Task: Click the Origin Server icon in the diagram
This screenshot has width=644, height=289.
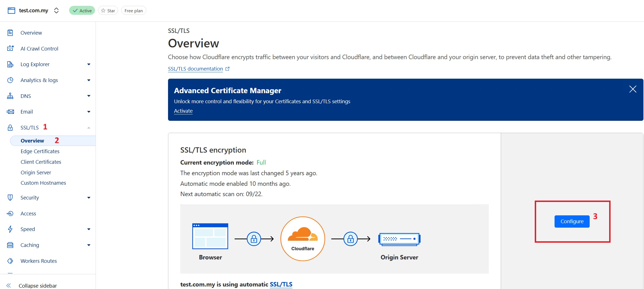Action: [x=399, y=239]
